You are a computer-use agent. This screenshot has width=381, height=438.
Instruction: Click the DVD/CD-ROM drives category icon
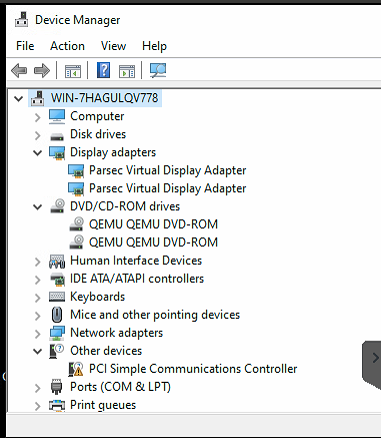point(57,206)
